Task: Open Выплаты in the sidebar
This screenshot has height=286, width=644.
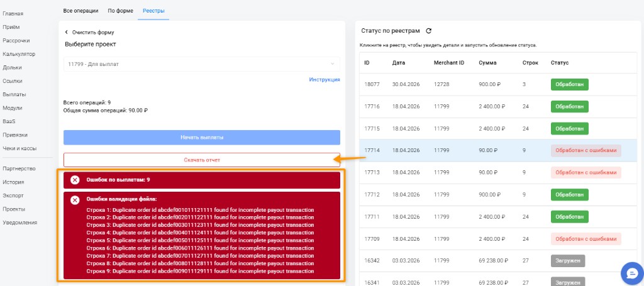Action: 14,94
